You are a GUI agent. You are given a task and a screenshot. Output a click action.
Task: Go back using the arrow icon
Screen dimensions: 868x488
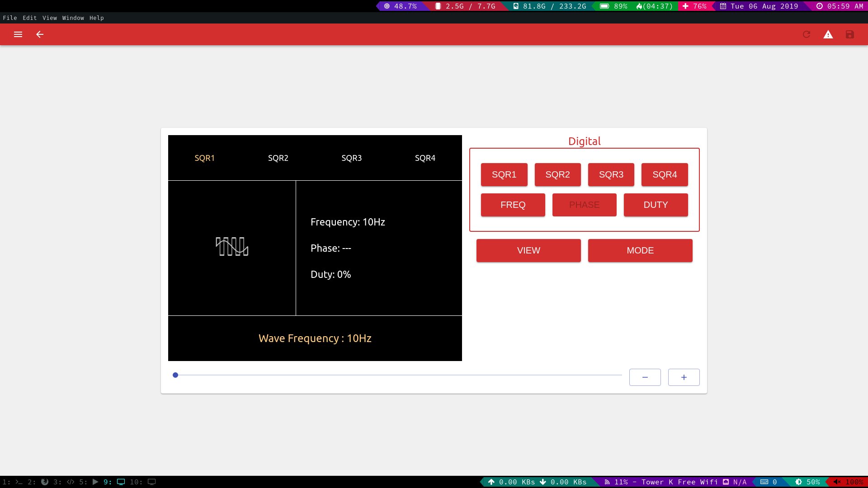(x=40, y=34)
